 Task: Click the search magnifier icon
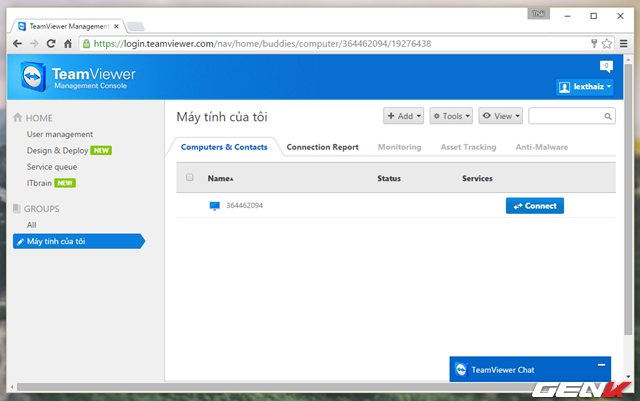[607, 116]
